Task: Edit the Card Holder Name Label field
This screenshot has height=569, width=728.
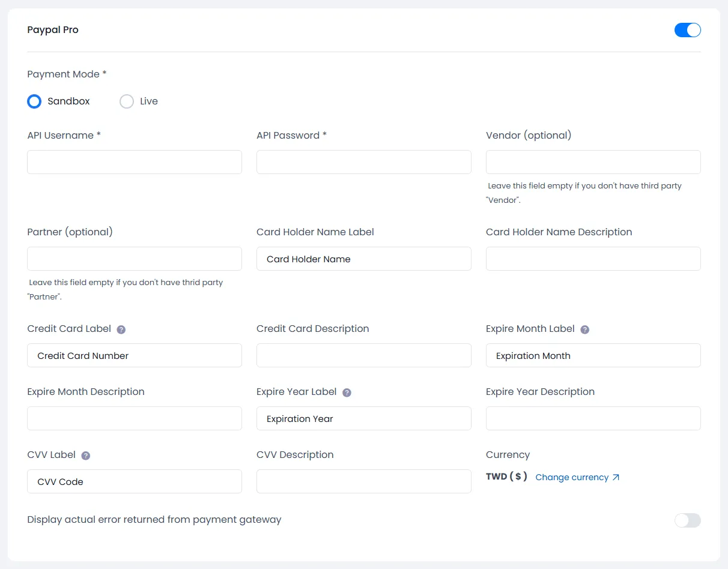Action: click(x=363, y=259)
